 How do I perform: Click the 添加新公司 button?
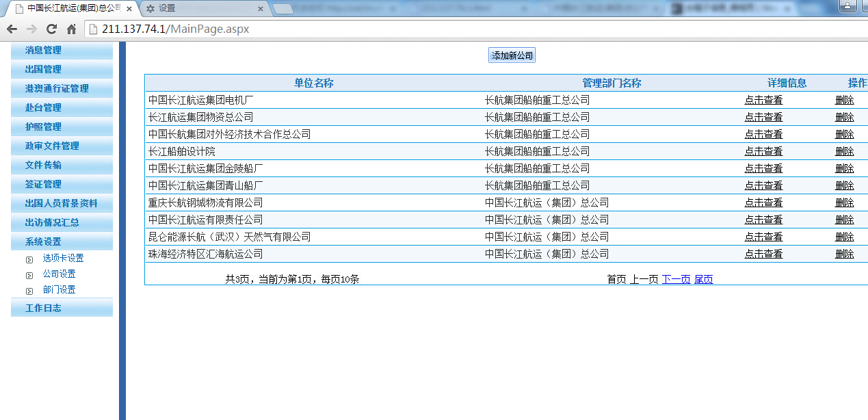(512, 56)
